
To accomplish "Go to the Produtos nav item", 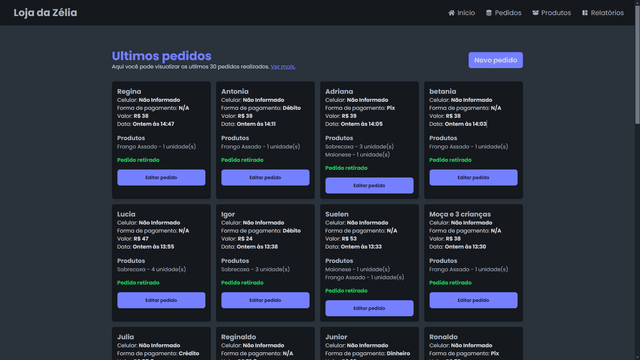I will 551,13.
